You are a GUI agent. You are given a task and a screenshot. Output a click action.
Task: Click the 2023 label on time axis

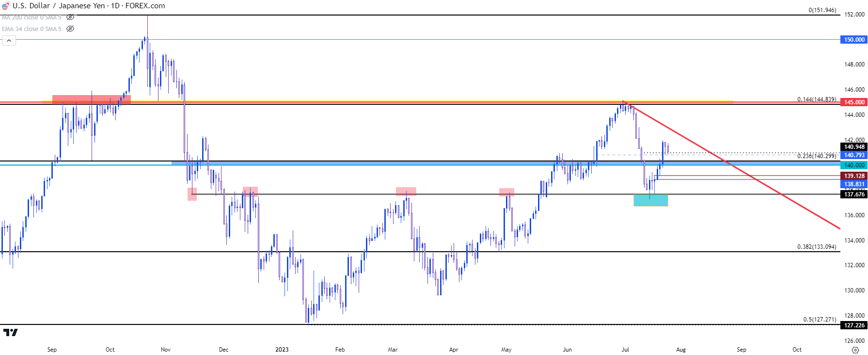point(282,349)
